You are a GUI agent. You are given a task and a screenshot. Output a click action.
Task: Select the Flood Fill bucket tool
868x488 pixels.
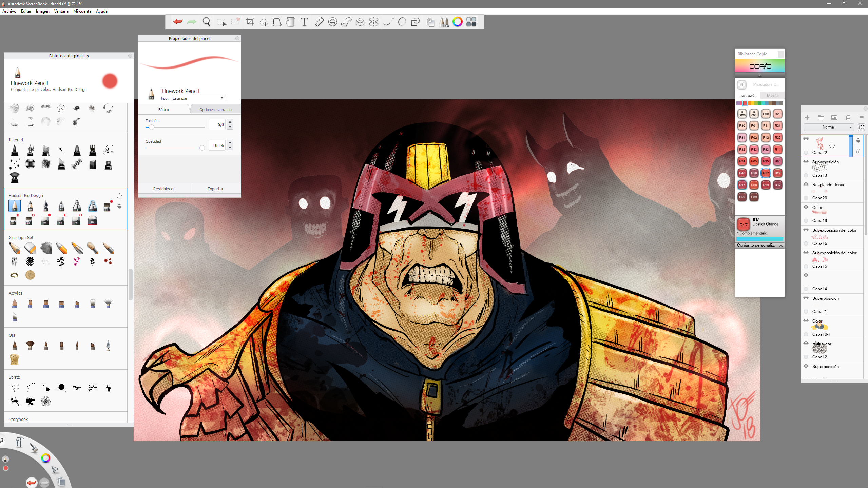pos(290,22)
